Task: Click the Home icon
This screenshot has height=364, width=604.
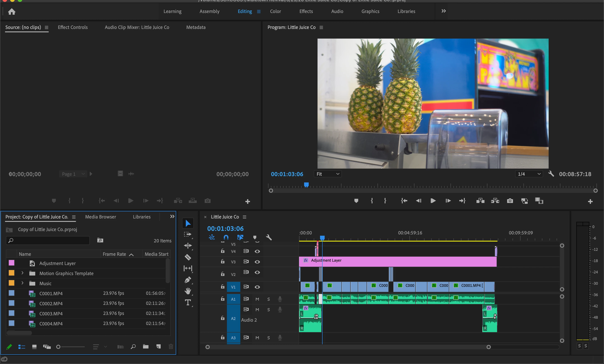Action: coord(12,12)
